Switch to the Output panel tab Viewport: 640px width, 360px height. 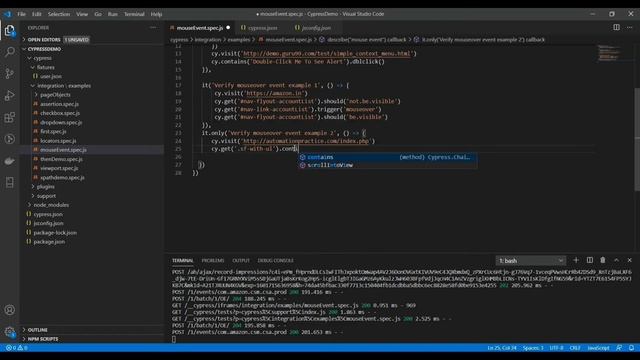point(241,260)
